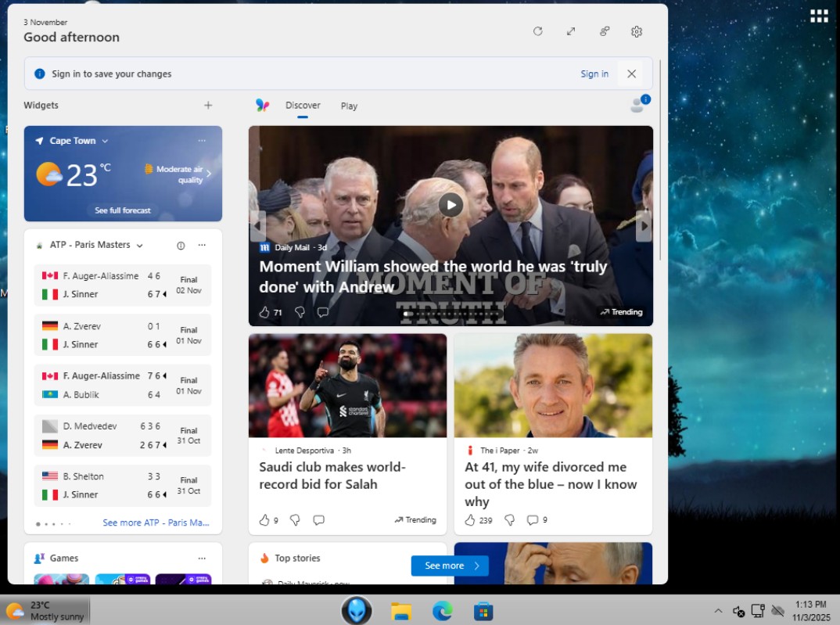840x625 pixels.
Task: Like the Salah story
Action: point(264,520)
